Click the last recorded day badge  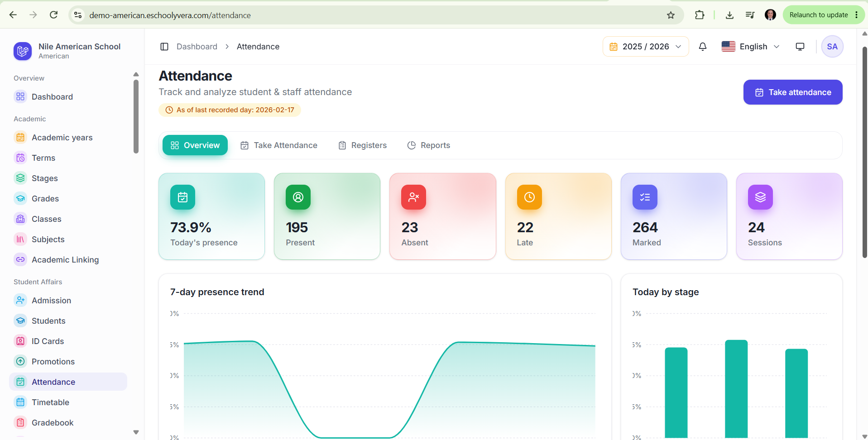click(230, 110)
